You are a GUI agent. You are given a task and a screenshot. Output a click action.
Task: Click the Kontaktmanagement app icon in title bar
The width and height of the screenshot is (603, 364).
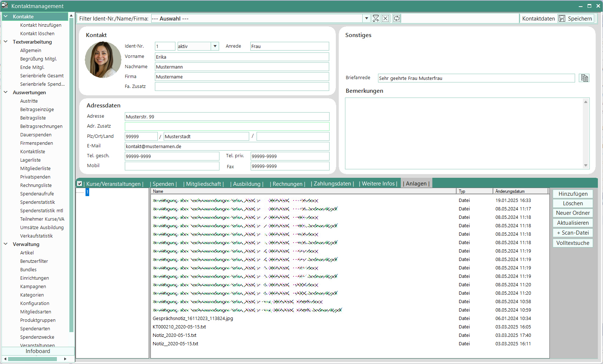[5, 5]
